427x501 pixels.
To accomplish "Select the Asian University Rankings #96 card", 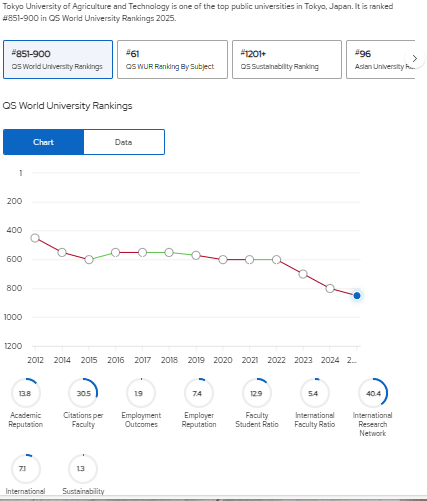I will pos(380,60).
